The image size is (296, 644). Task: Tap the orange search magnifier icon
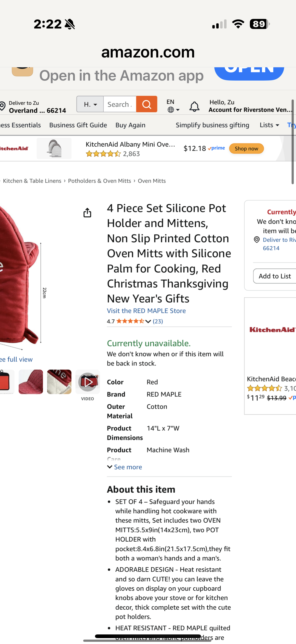point(147,104)
